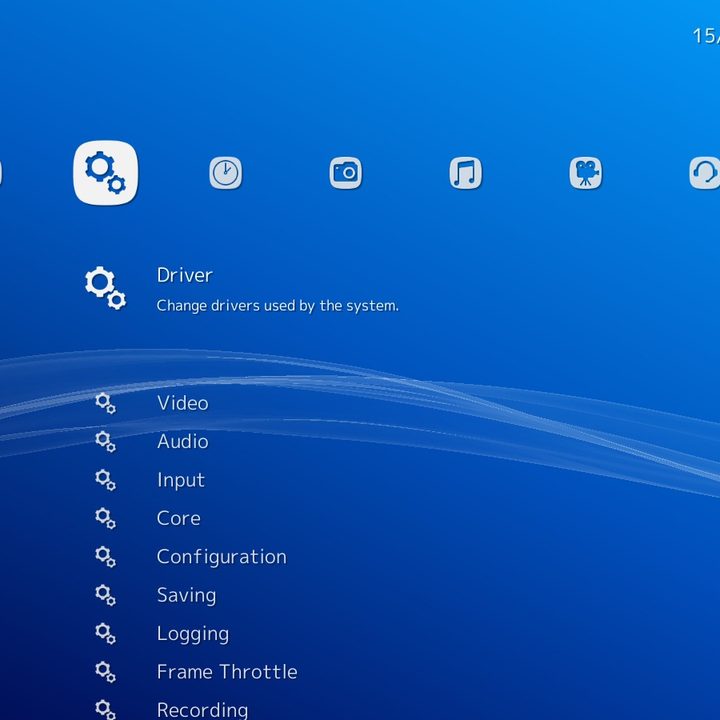Open the Core settings entry
This screenshot has height=720, width=720.
click(x=179, y=518)
